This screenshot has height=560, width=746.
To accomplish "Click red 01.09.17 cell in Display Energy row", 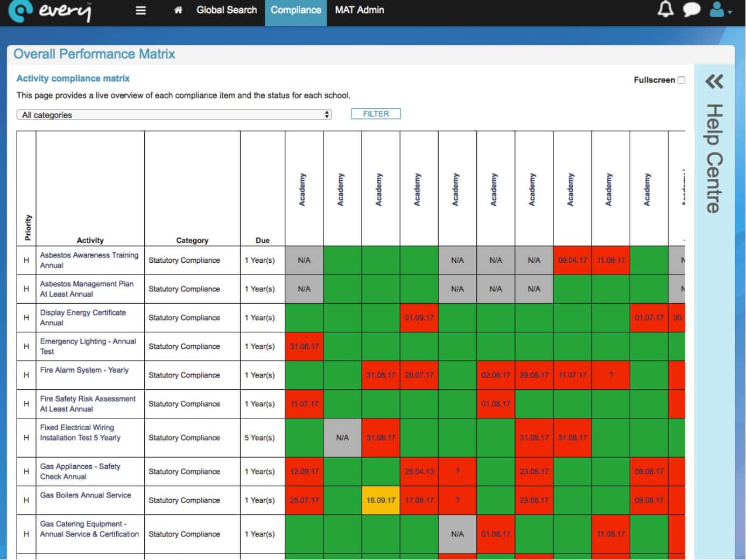I will (419, 318).
